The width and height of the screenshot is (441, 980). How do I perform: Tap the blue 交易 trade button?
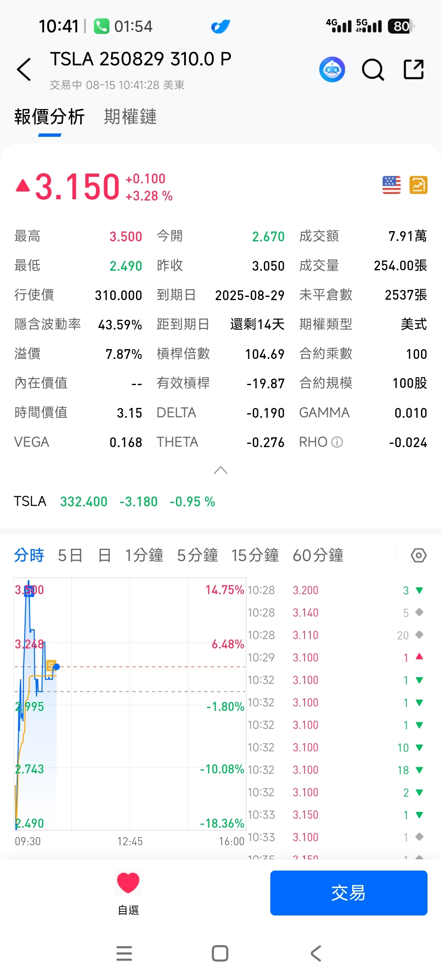tap(349, 893)
